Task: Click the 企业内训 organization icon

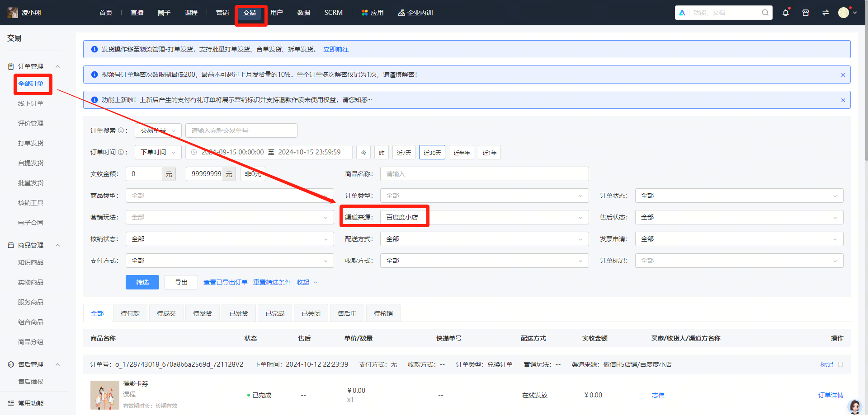Action: pyautogui.click(x=401, y=13)
